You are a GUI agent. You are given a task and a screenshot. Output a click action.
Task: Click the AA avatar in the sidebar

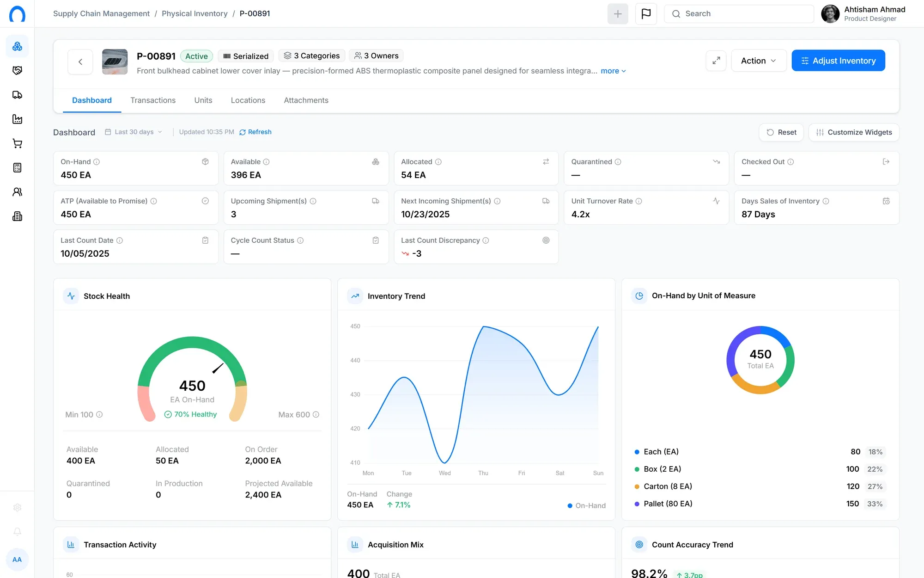[17, 560]
